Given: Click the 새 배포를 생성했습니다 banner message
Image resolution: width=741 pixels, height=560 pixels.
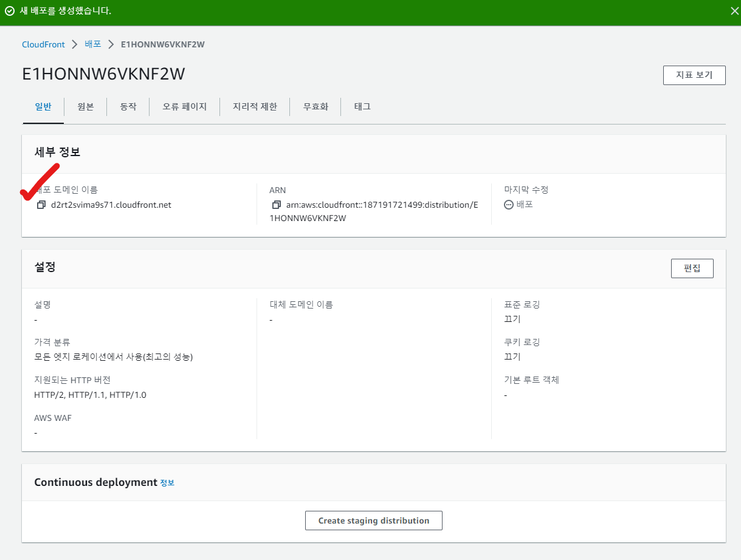Looking at the screenshot, I should pos(66,11).
